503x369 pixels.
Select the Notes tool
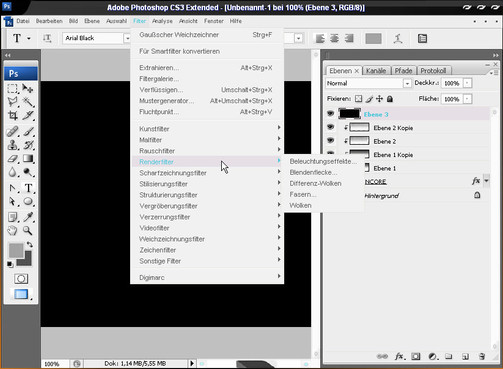coord(13,217)
